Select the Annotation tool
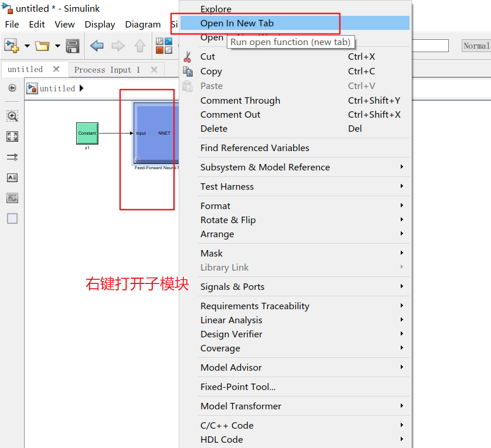Image resolution: width=491 pixels, height=448 pixels. coord(12,177)
